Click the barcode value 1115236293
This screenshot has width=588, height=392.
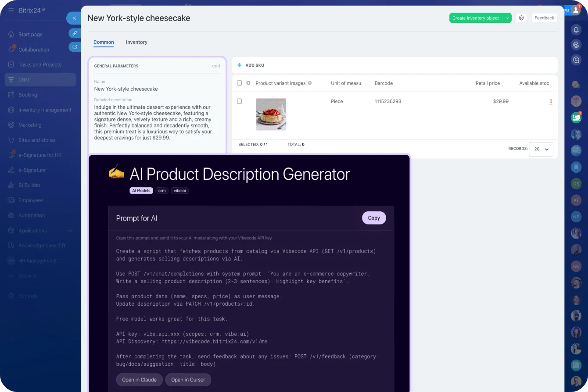388,101
